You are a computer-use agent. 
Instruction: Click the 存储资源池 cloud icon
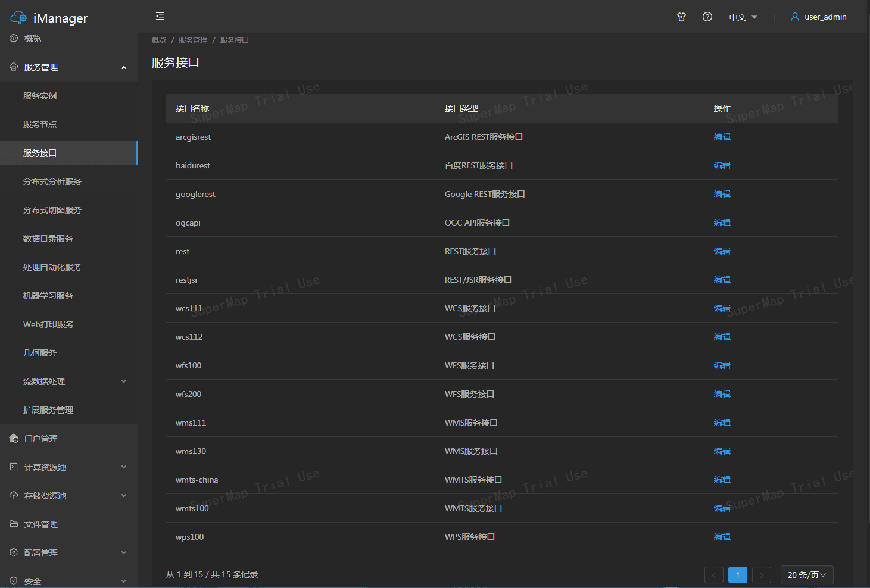[x=14, y=495]
